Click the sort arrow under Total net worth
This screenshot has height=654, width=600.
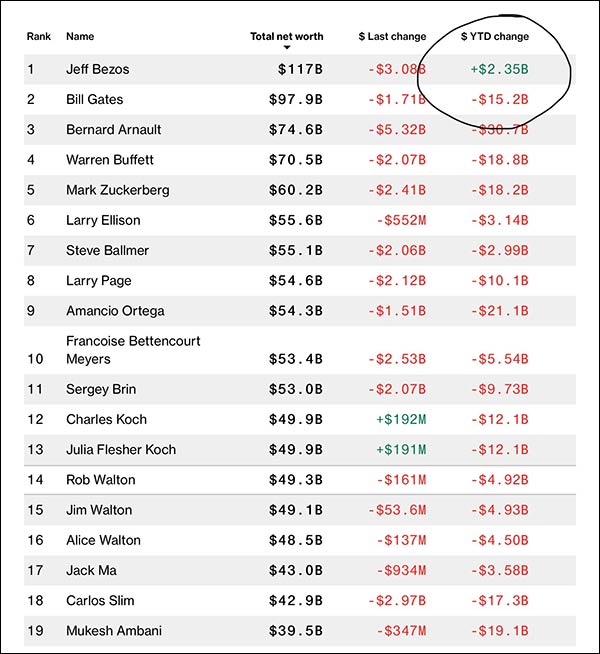pos(287,48)
